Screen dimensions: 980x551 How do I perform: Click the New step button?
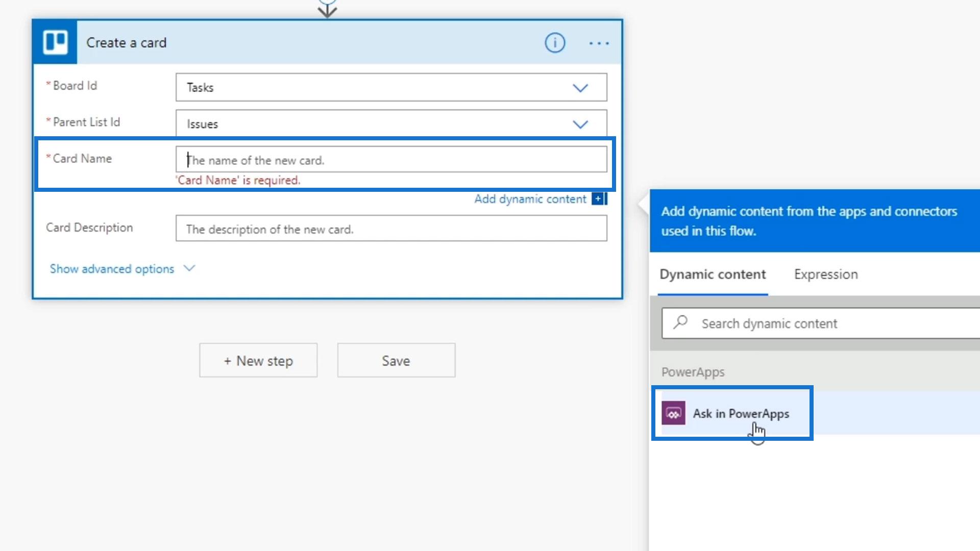(x=258, y=361)
